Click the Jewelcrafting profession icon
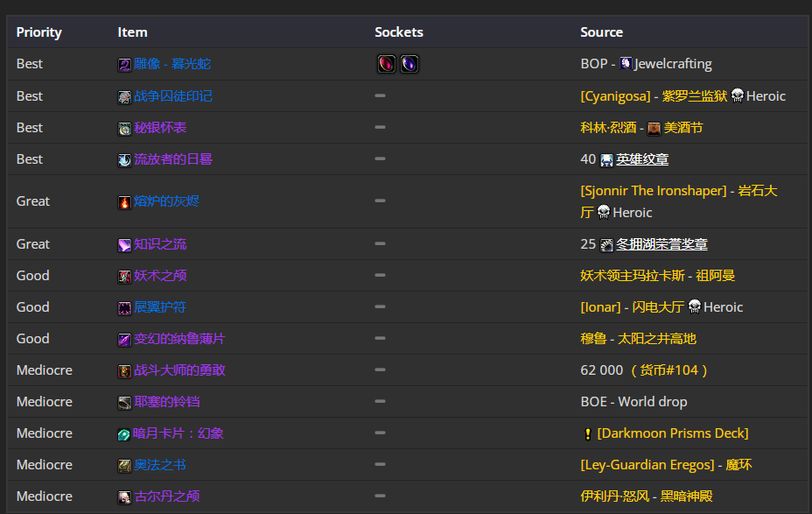 click(x=626, y=63)
